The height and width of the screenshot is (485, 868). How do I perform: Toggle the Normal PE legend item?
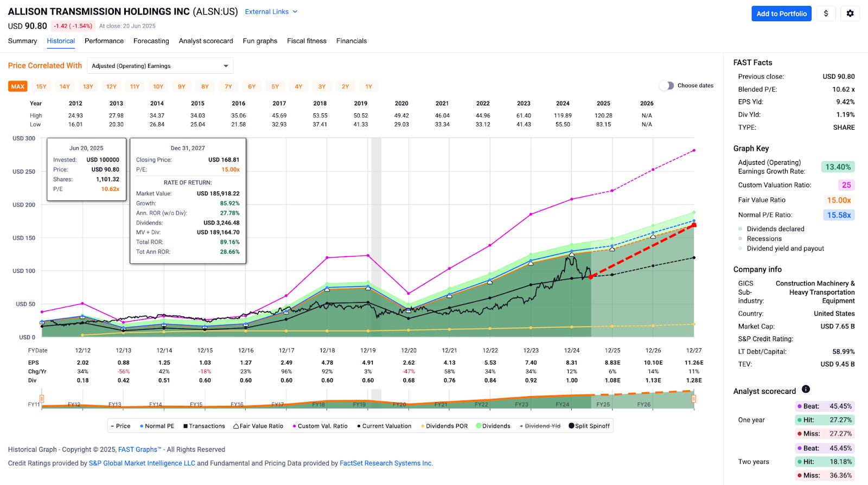(x=157, y=426)
